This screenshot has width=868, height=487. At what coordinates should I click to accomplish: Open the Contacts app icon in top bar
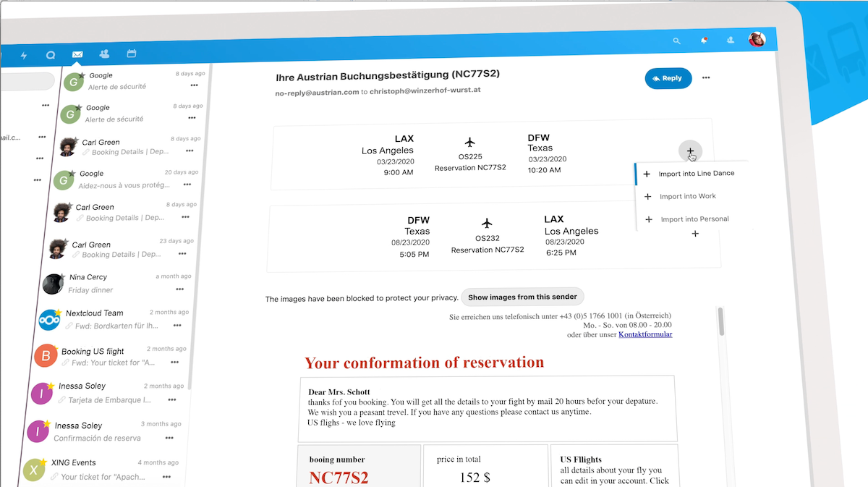(104, 54)
